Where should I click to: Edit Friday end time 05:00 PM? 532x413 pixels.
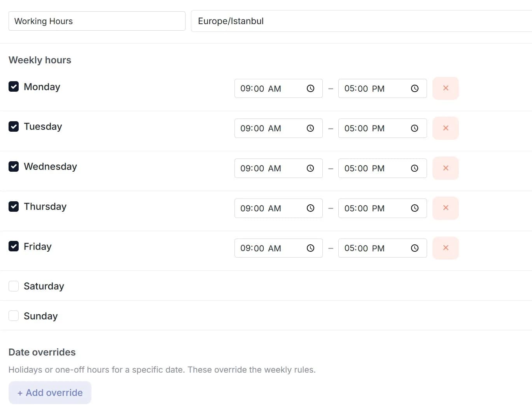[383, 248]
